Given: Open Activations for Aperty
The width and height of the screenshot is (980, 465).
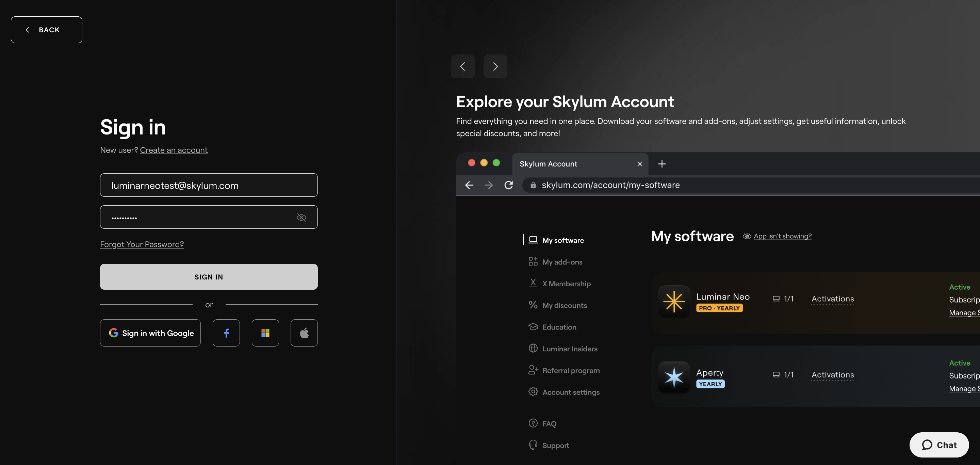Looking at the screenshot, I should [832, 375].
